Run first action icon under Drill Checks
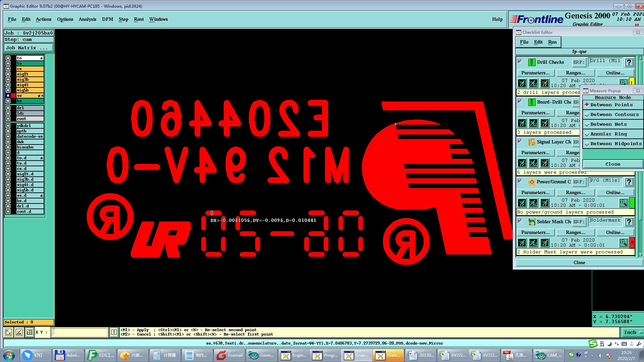 pyautogui.click(x=522, y=83)
